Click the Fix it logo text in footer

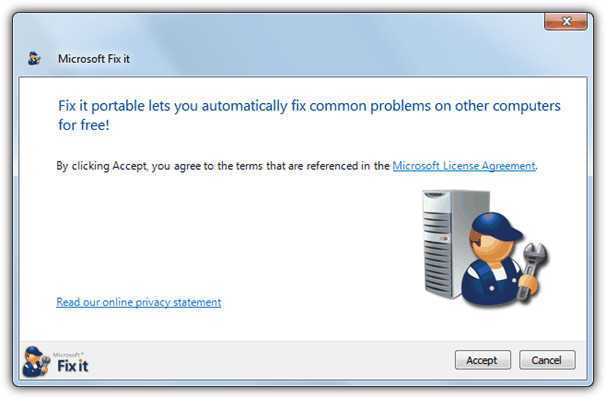pos(73,366)
